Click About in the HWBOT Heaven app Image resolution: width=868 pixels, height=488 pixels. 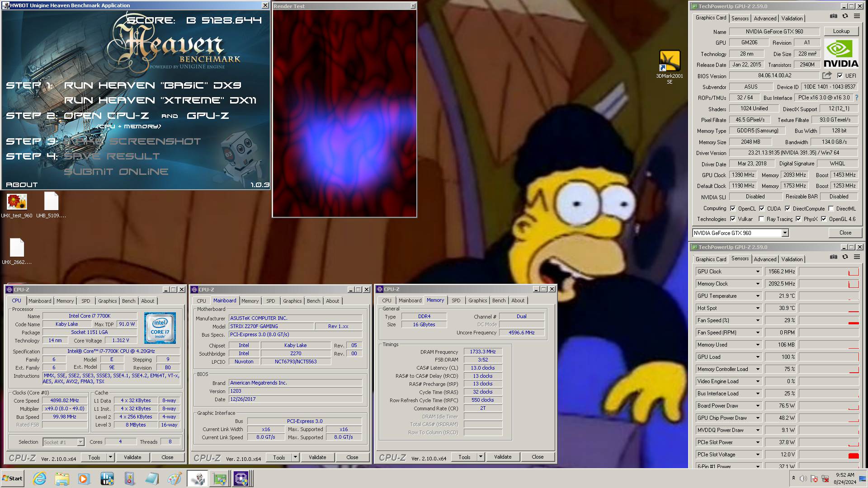point(22,185)
